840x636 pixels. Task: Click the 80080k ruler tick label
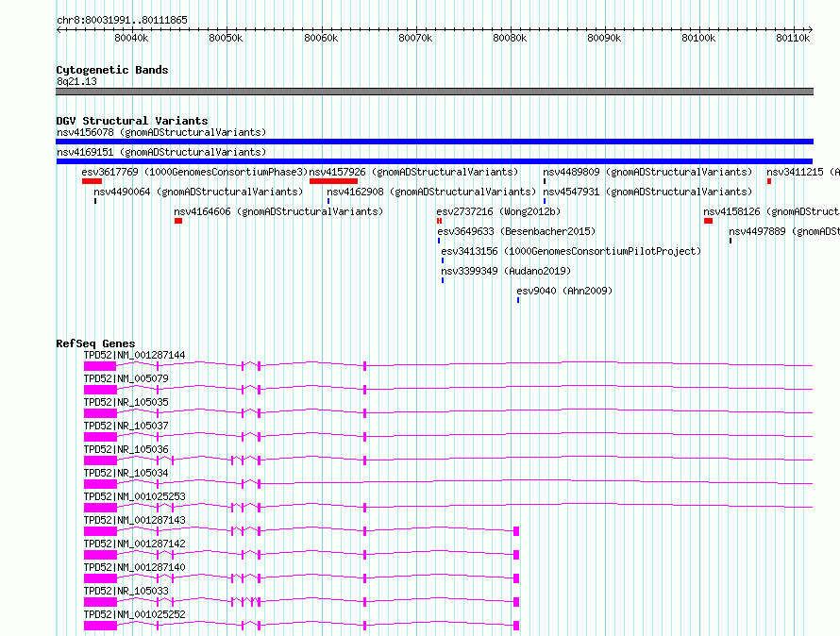(510, 38)
